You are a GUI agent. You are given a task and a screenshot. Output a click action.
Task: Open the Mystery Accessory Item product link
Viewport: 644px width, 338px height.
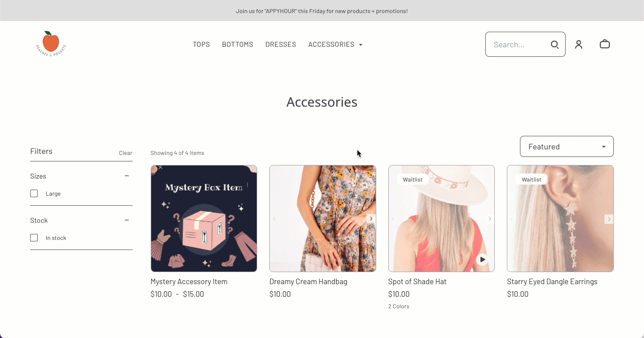point(189,282)
